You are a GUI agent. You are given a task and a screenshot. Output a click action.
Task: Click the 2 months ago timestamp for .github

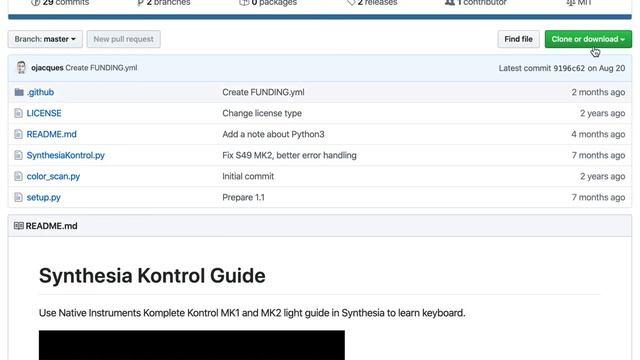click(x=598, y=92)
